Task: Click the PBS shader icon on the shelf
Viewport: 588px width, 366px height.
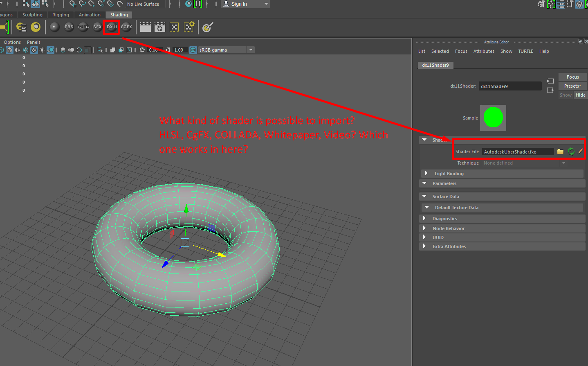Action: coord(69,27)
